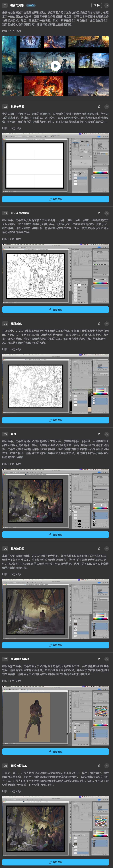Click the duration text 时长：29分37秒

click(11, 464)
